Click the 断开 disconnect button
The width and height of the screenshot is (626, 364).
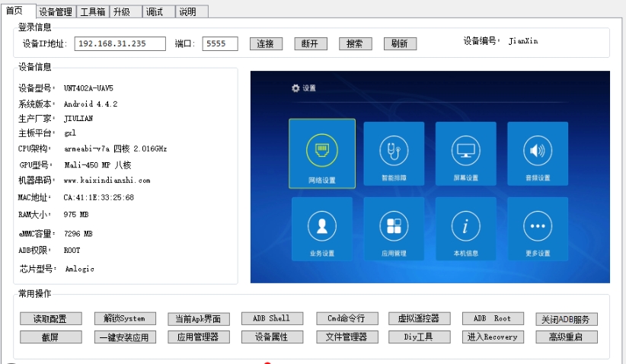click(311, 43)
